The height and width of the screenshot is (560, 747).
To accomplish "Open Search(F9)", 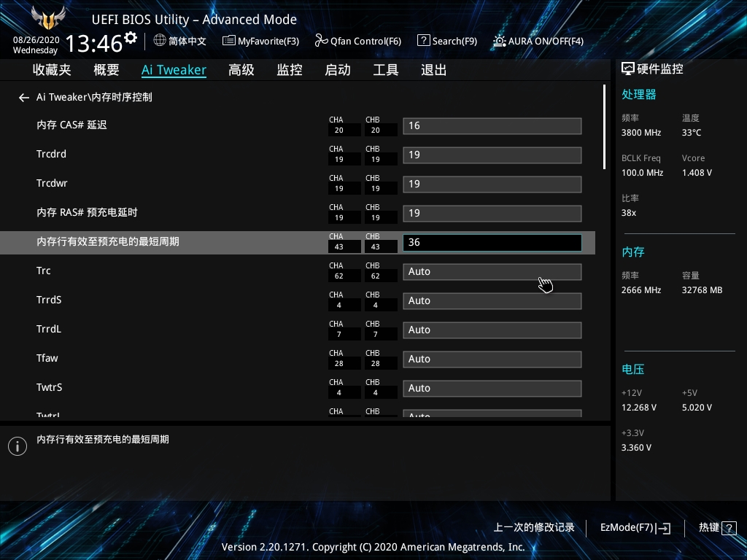I will click(447, 41).
